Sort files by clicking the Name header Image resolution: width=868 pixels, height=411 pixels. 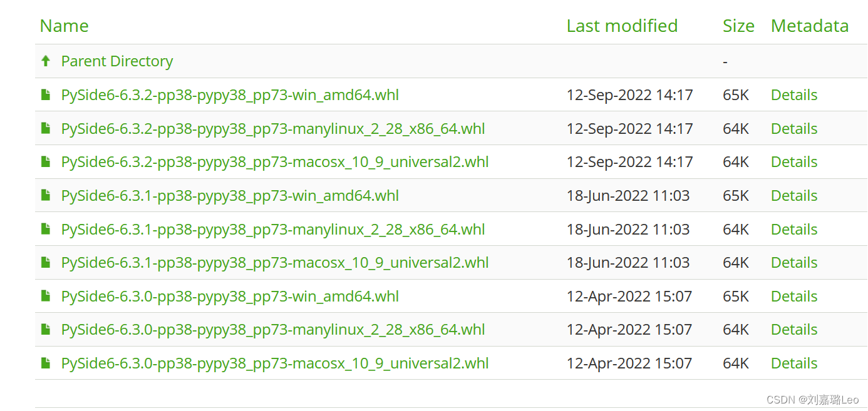tap(64, 26)
